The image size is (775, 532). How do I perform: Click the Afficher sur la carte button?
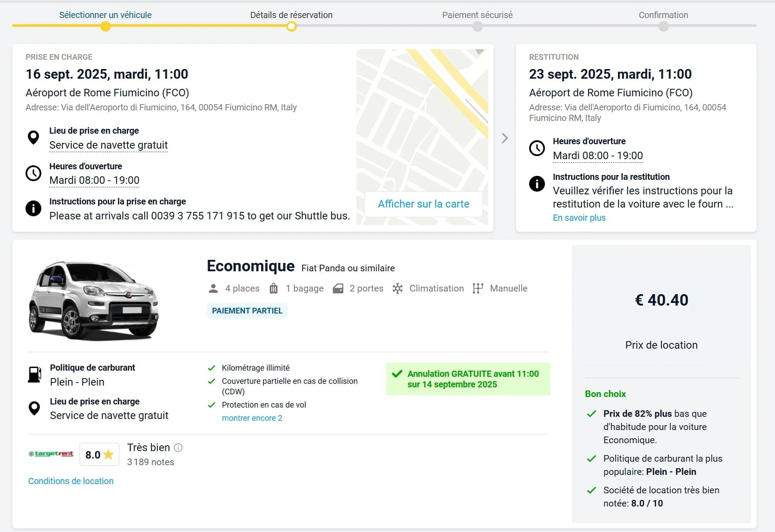(x=424, y=204)
